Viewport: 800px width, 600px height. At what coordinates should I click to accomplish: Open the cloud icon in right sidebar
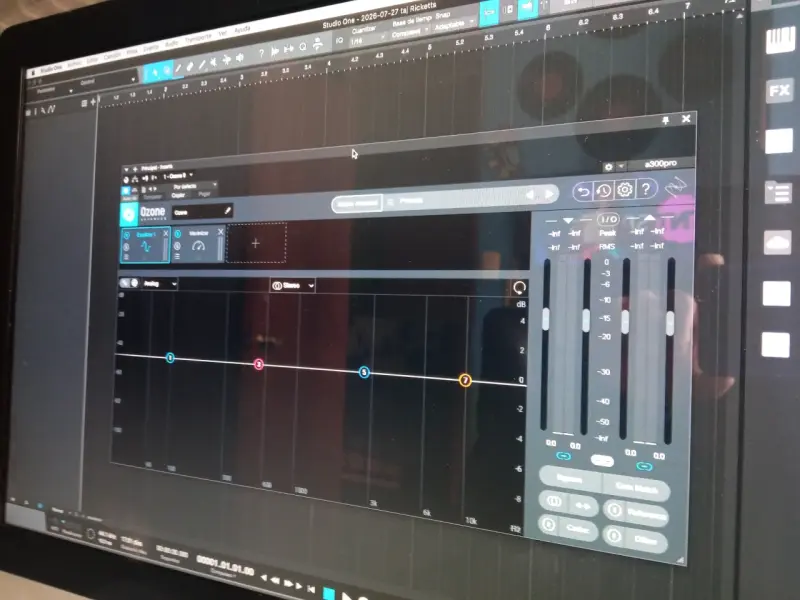tap(777, 242)
